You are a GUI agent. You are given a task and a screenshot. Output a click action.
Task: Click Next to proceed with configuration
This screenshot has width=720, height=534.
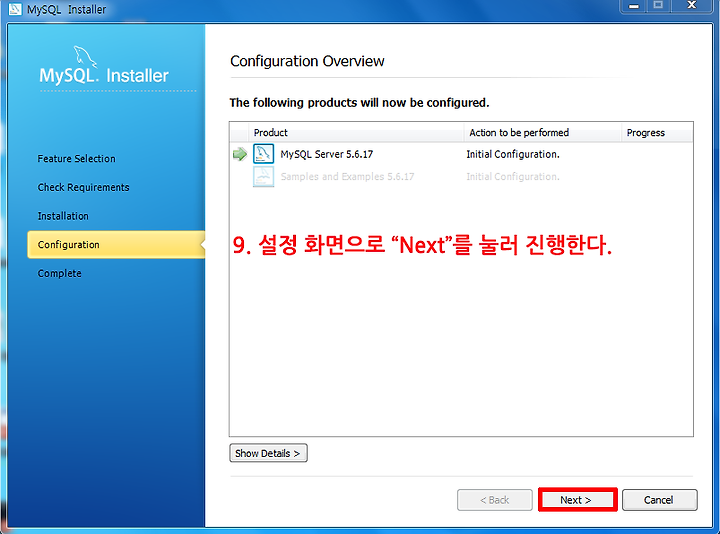[577, 500]
